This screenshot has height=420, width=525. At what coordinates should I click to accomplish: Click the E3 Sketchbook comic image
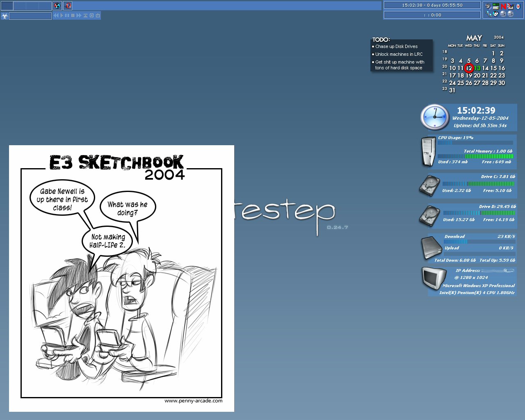pyautogui.click(x=121, y=278)
